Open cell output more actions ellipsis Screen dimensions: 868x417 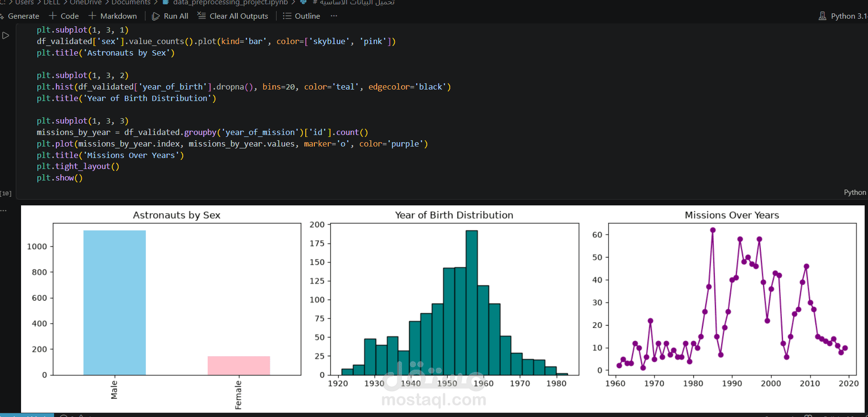pos(4,210)
